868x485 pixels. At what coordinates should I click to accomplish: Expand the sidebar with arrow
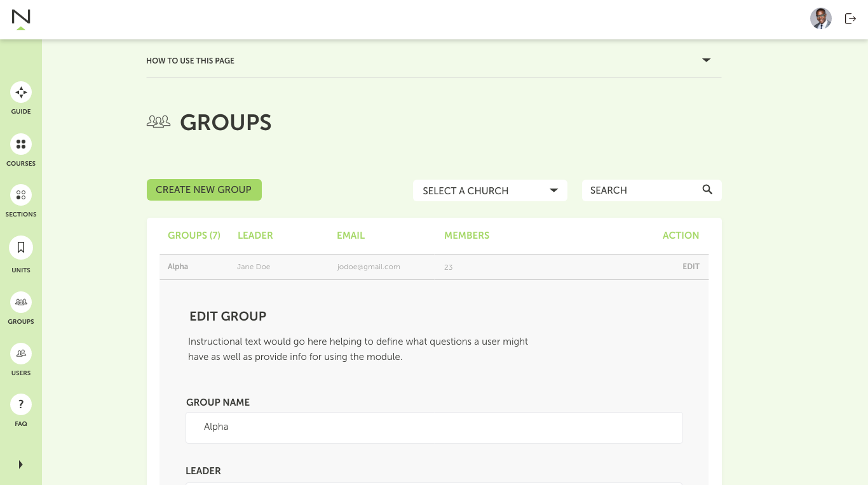21,465
